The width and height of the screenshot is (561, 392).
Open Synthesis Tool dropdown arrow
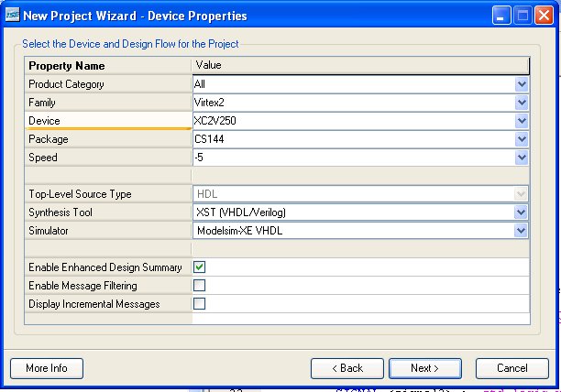click(x=521, y=212)
